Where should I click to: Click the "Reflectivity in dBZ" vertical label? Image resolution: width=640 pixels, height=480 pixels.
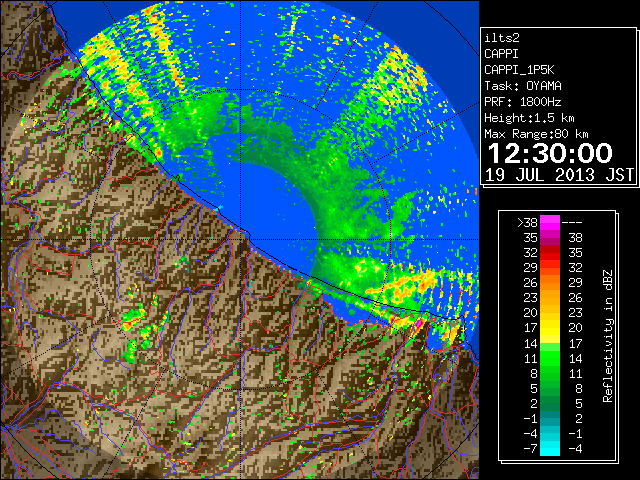click(608, 336)
